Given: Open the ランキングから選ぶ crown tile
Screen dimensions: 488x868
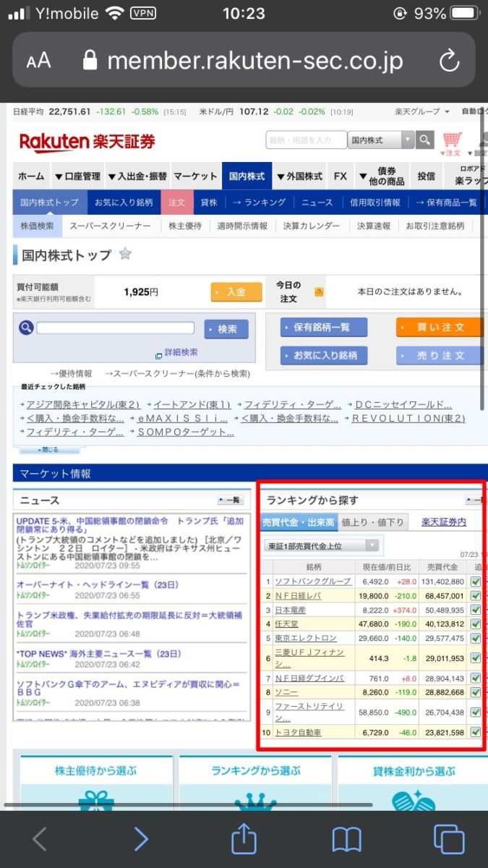Looking at the screenshot, I should 255,783.
